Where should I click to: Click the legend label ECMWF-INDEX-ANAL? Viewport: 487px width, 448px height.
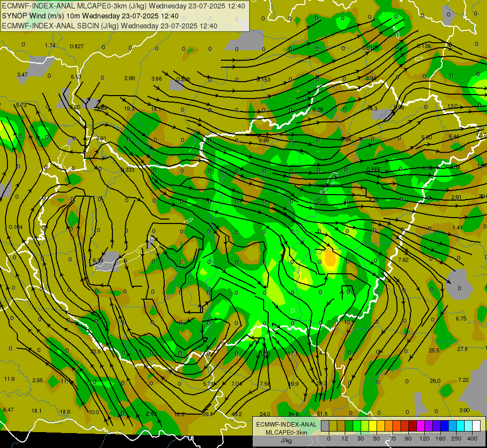[286, 425]
